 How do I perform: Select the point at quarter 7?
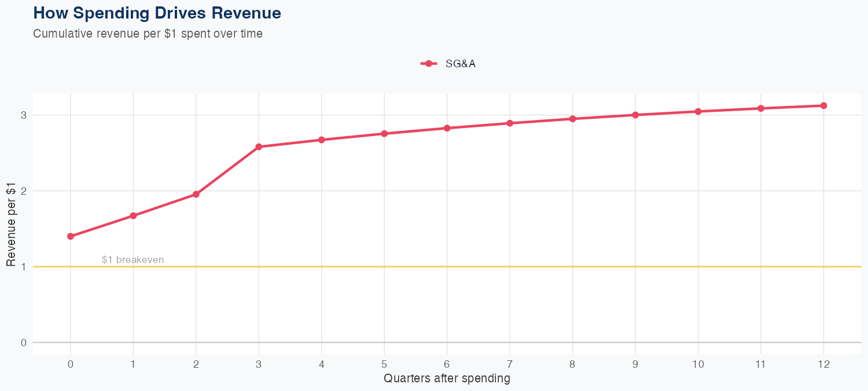point(510,123)
